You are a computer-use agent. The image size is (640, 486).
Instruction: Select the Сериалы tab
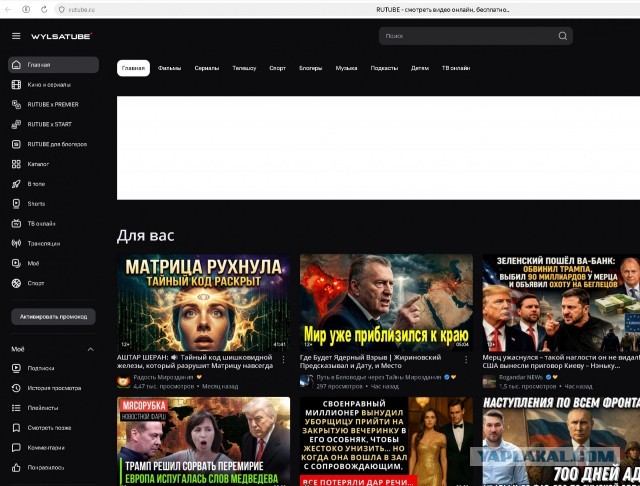[207, 68]
